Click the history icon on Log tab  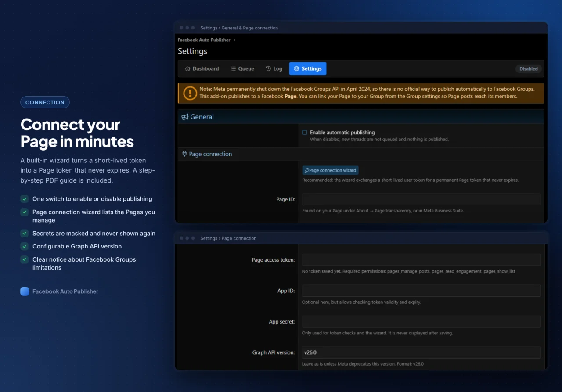point(268,68)
